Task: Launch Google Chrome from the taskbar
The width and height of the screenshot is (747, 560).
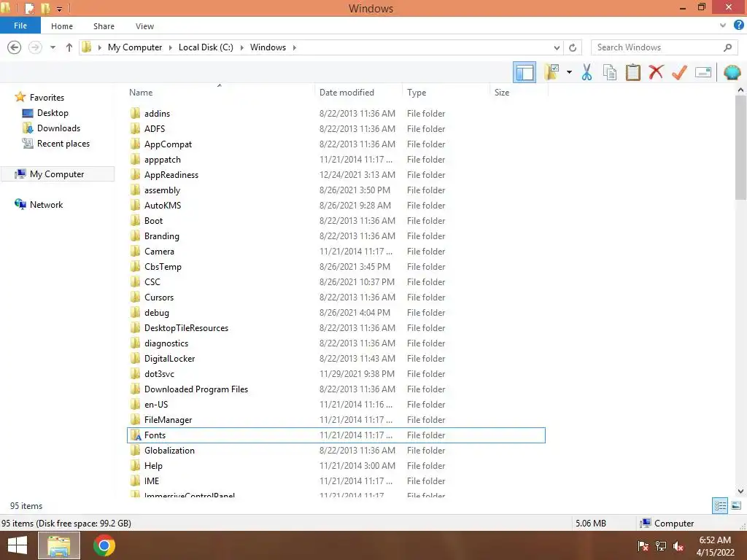Action: point(104,545)
